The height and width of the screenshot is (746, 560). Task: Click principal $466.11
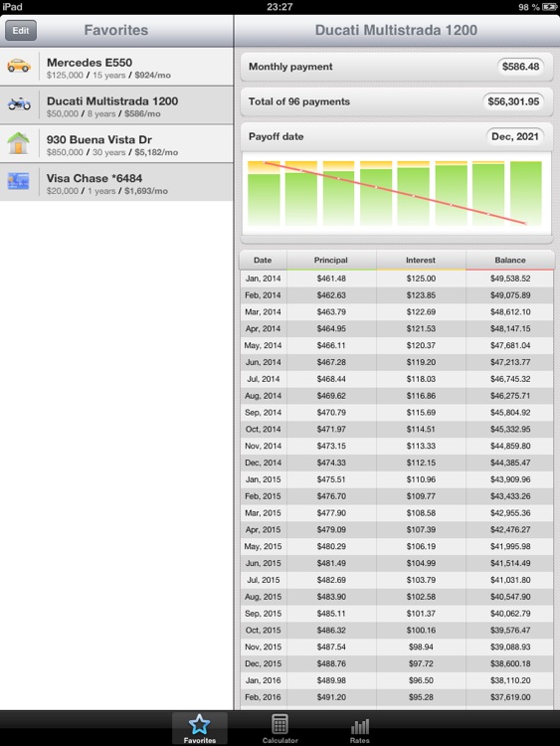tap(331, 345)
